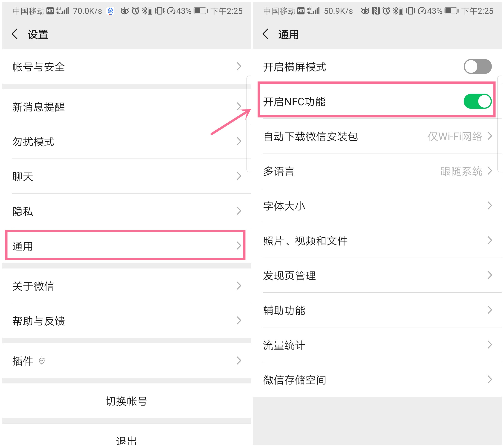Tap the back arrow on the 设置 page
The image size is (504, 447).
[x=15, y=34]
